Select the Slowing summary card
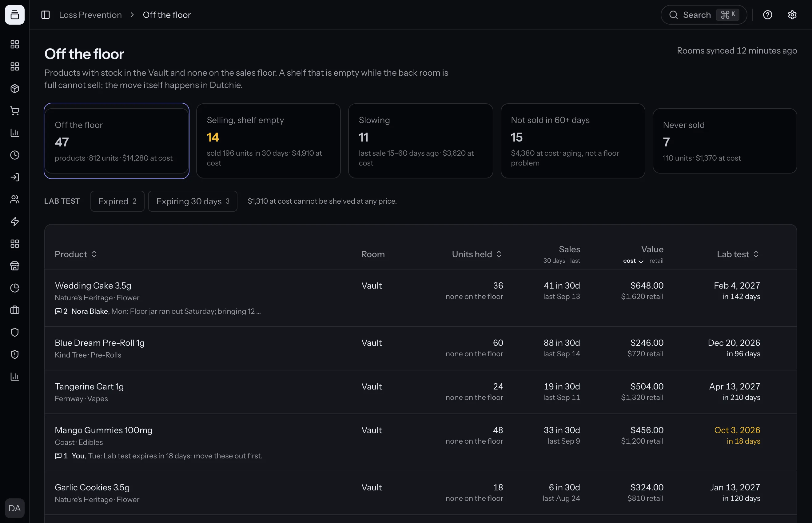 pyautogui.click(x=420, y=141)
